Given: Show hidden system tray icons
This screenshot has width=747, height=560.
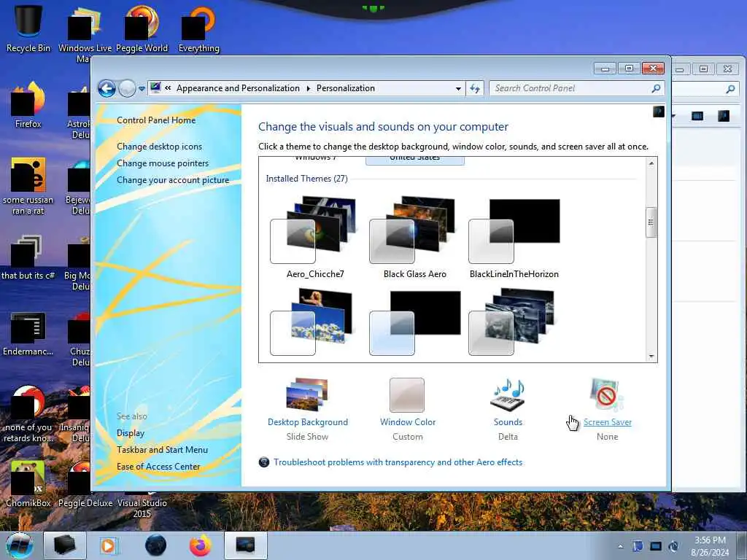Looking at the screenshot, I should coord(620,546).
